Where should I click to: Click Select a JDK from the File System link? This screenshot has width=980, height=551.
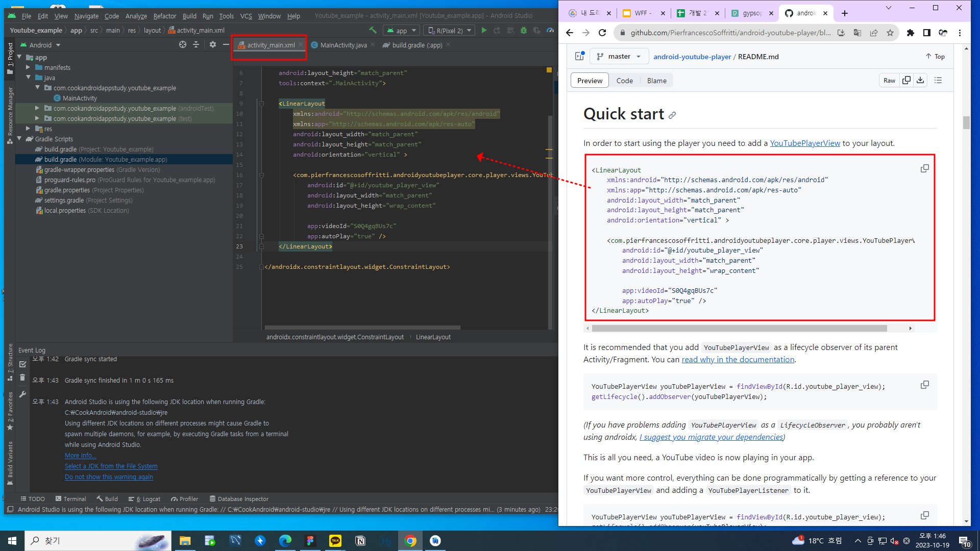pyautogui.click(x=111, y=466)
